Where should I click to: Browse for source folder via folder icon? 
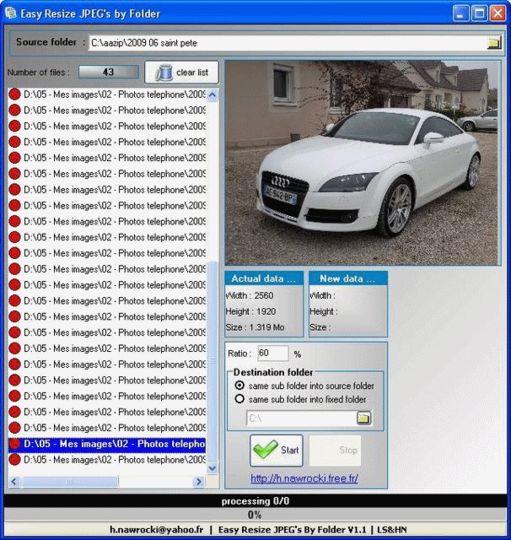pyautogui.click(x=494, y=43)
